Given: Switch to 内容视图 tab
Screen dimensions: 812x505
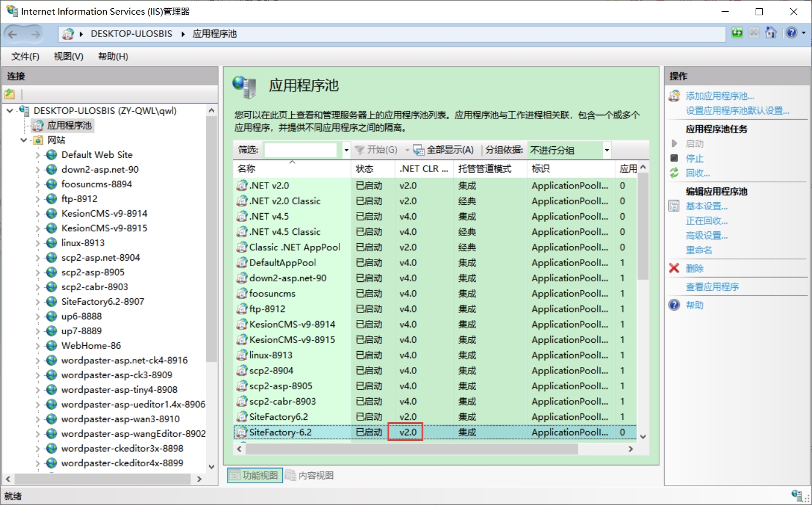Looking at the screenshot, I should pos(310,476).
